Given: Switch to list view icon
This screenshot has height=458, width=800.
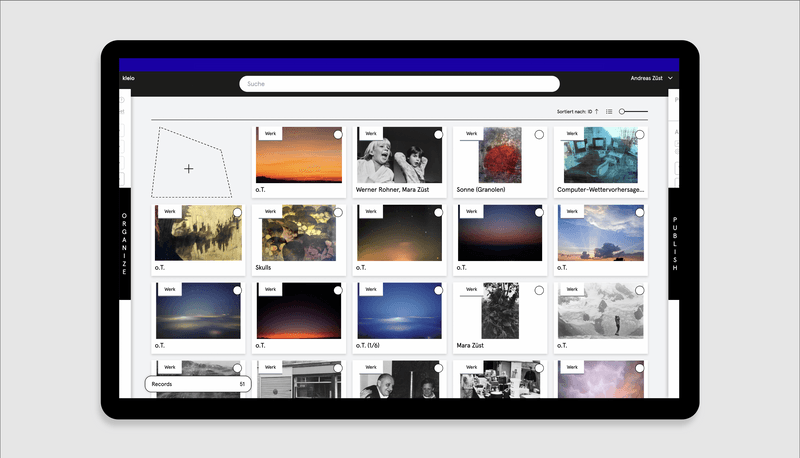Looking at the screenshot, I should coord(609,111).
